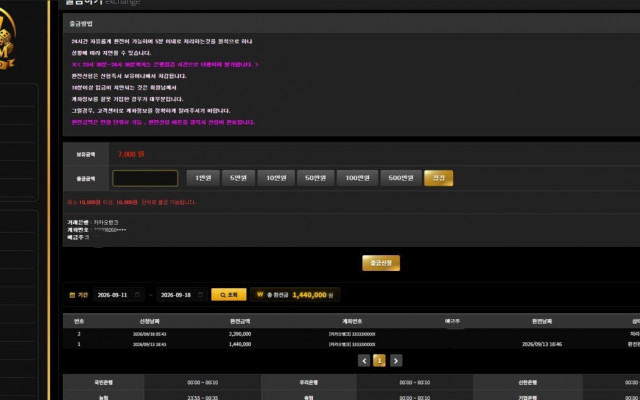Screen dimensions: 640x400
Task: Submit with the gold 출금신청 button
Action: (381, 263)
